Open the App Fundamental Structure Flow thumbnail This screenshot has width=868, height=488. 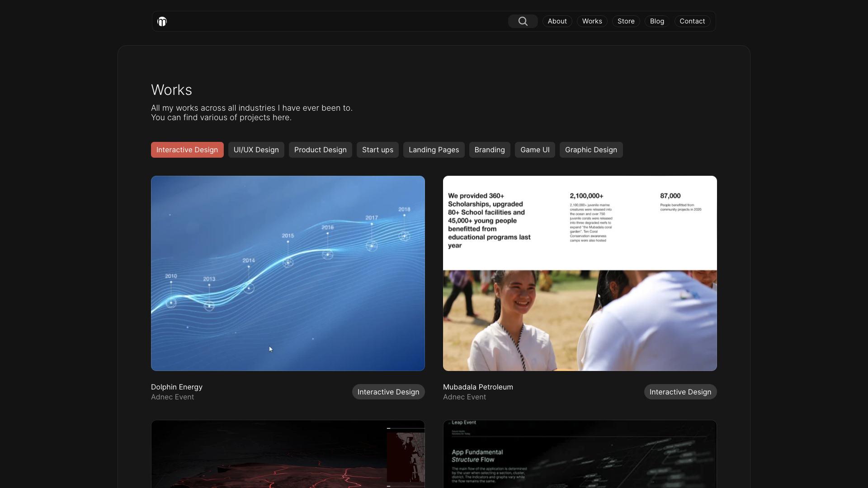580,454
